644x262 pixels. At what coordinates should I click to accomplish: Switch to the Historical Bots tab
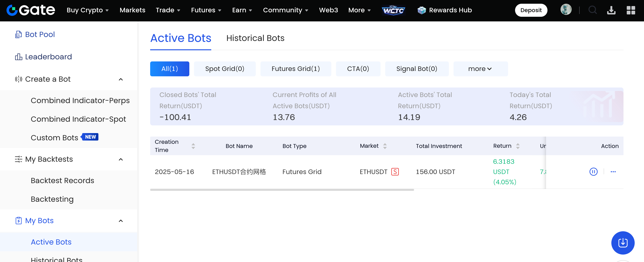click(x=255, y=38)
